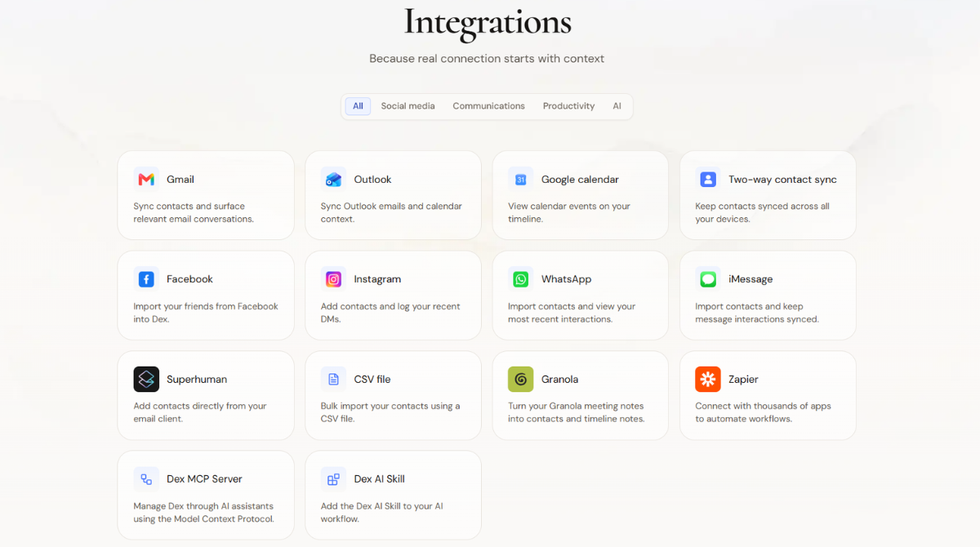Open Two-way contact sync title

pyautogui.click(x=782, y=180)
